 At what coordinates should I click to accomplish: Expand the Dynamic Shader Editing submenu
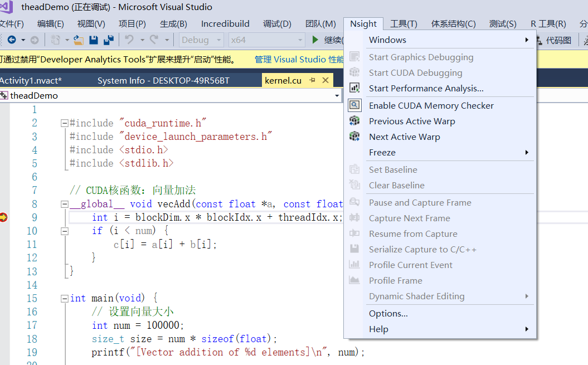click(x=527, y=296)
